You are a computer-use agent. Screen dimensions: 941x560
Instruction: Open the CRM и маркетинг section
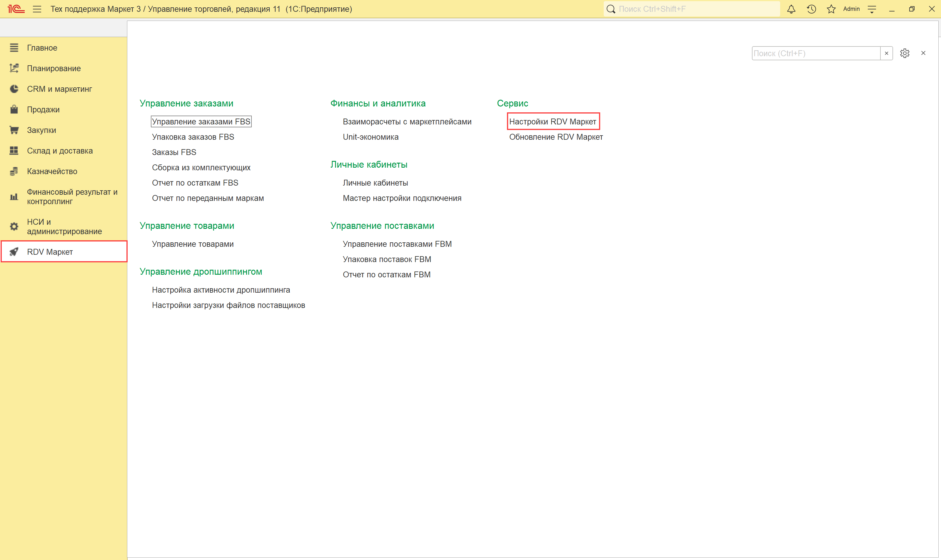click(59, 89)
